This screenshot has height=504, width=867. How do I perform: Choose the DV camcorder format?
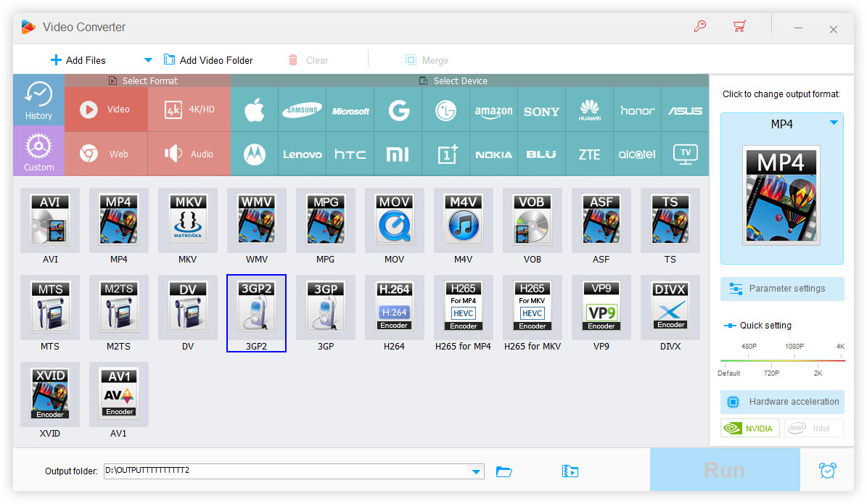click(x=187, y=307)
